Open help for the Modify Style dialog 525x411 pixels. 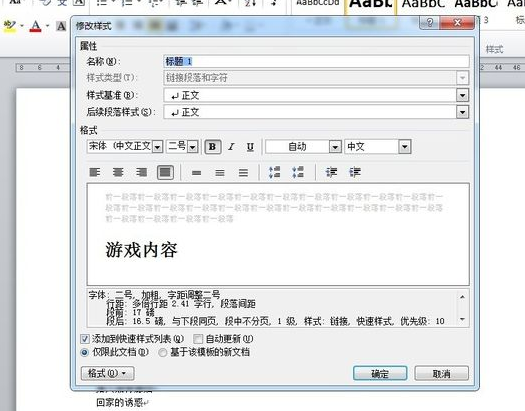[430, 22]
